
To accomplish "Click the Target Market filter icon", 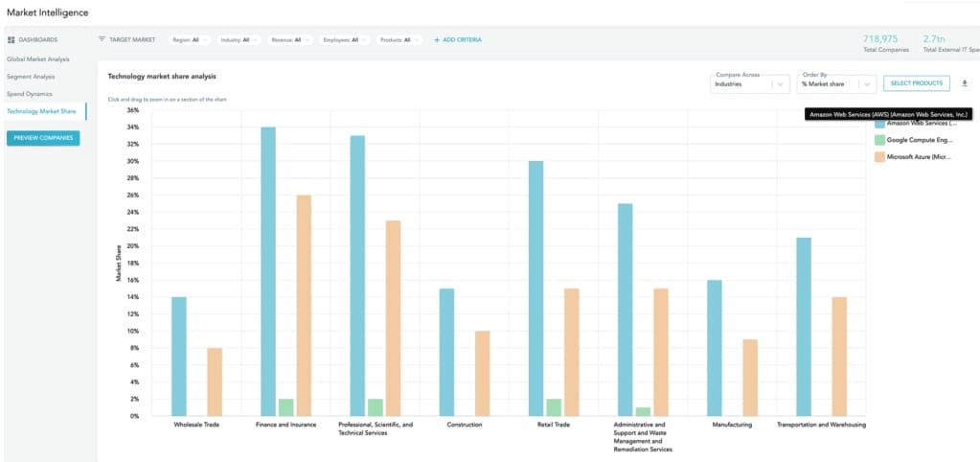I will pyautogui.click(x=102, y=39).
